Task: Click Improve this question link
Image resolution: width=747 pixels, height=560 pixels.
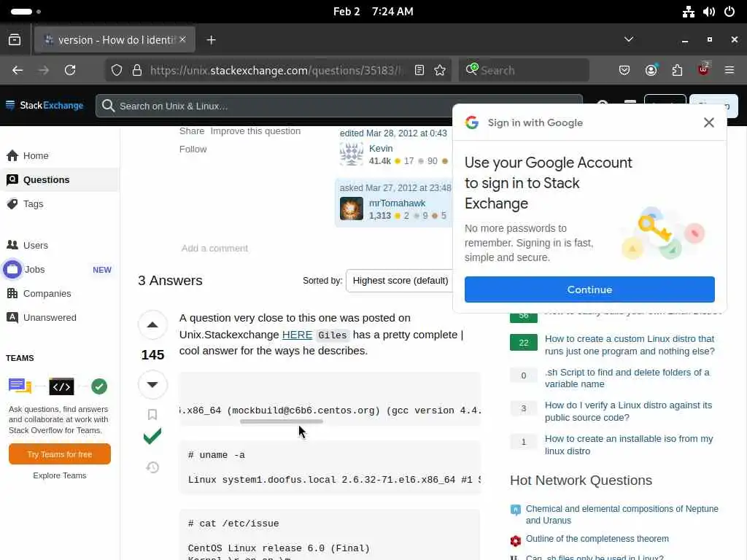Action: (255, 131)
